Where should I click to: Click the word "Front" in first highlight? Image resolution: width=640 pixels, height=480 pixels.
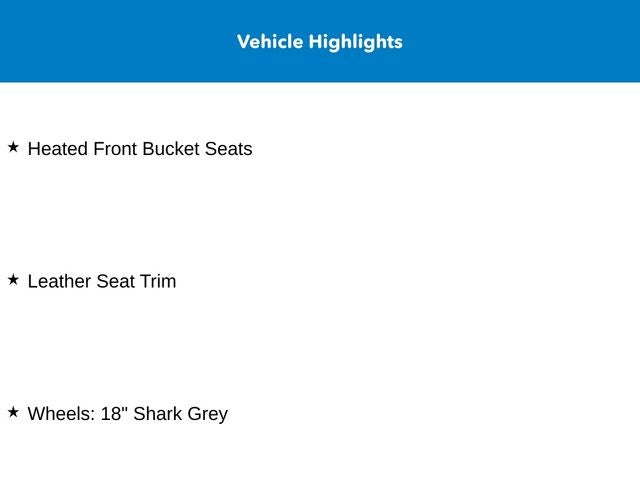coord(115,149)
